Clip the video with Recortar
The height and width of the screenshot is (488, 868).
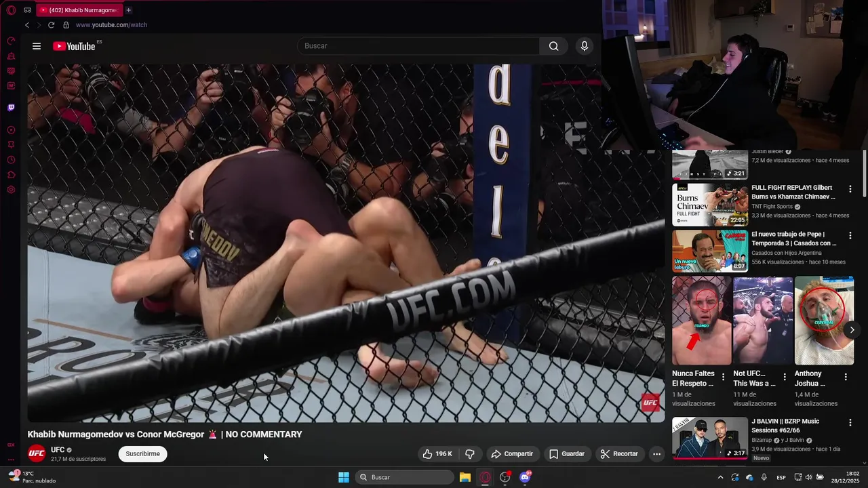coord(619,454)
